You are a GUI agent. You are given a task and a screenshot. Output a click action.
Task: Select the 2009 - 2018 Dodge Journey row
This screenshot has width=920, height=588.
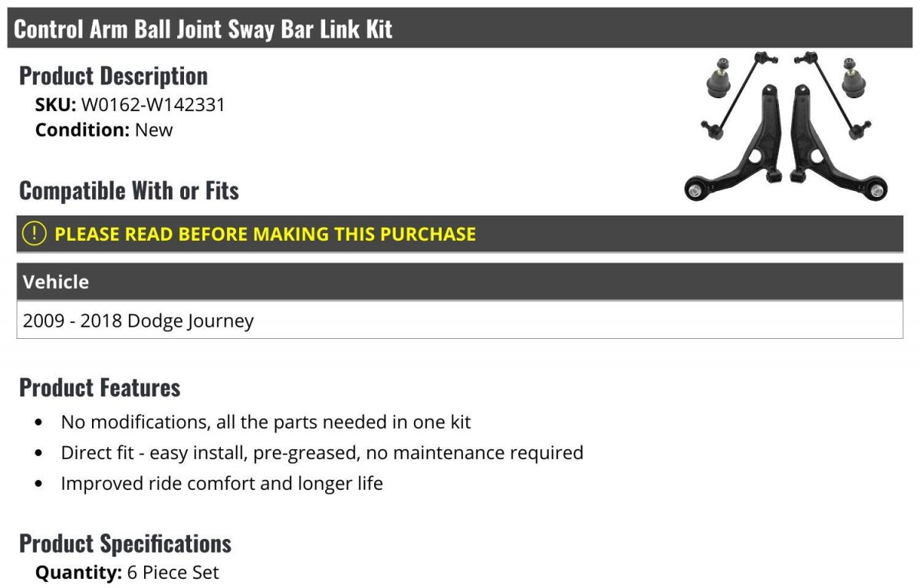click(460, 320)
